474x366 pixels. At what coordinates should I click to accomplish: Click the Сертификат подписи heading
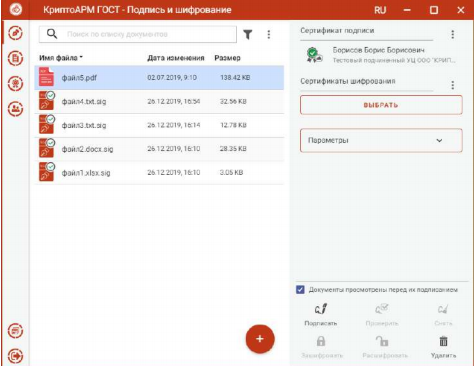click(337, 30)
